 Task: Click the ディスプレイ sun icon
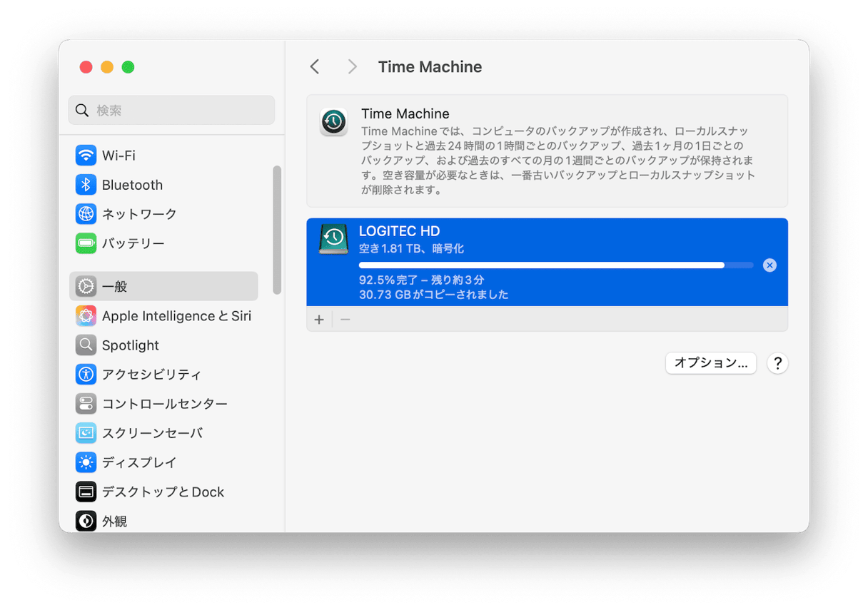86,462
